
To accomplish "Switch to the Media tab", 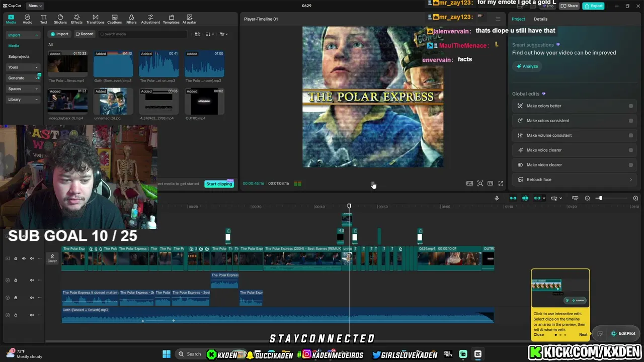I will tap(11, 19).
